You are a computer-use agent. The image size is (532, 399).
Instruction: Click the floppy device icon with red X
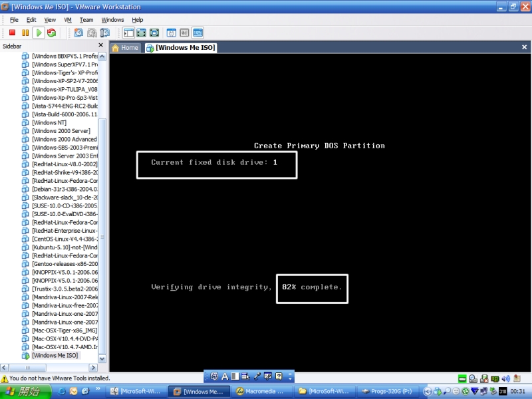click(484, 378)
